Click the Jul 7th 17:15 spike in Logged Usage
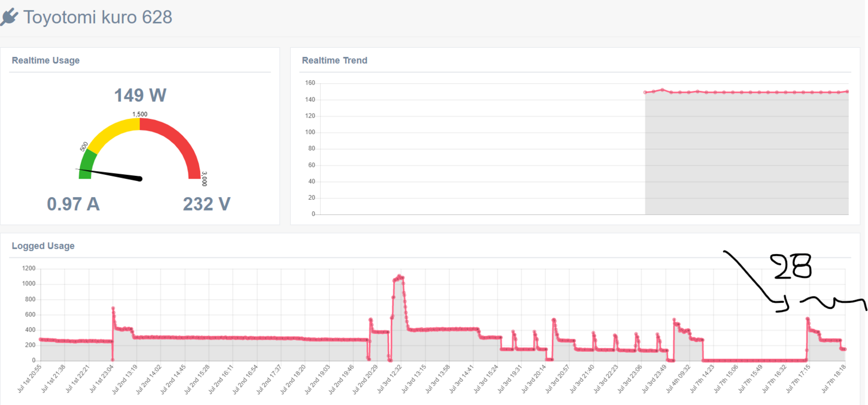 808,319
